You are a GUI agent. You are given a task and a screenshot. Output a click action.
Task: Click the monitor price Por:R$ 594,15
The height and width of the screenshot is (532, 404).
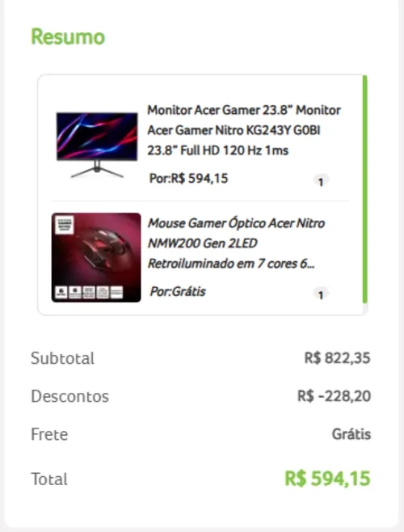coord(188,178)
